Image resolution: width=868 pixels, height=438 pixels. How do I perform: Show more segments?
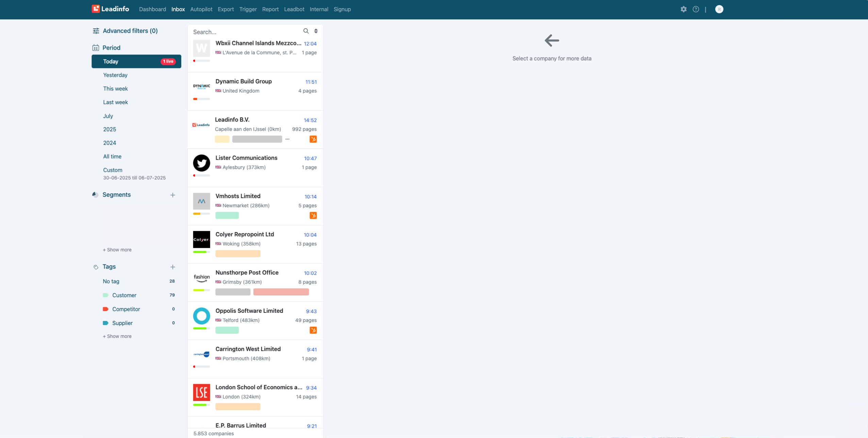pos(117,250)
